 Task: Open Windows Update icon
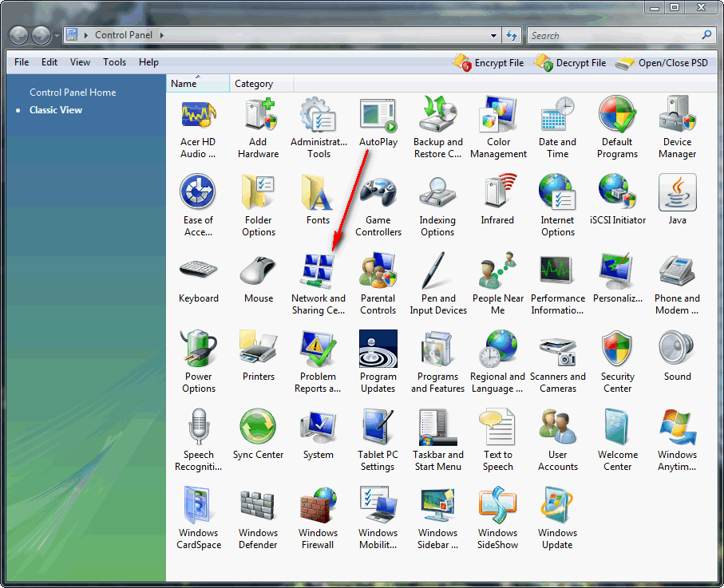click(557, 505)
